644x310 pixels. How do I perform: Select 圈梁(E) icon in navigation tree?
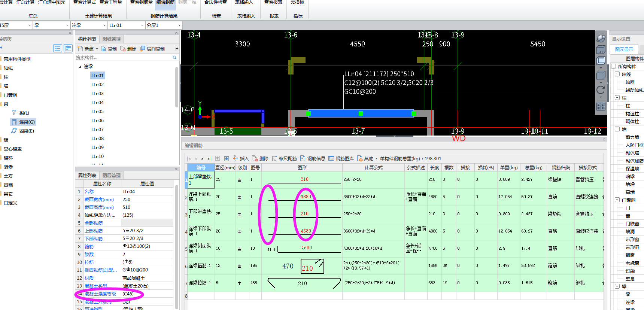point(14,131)
